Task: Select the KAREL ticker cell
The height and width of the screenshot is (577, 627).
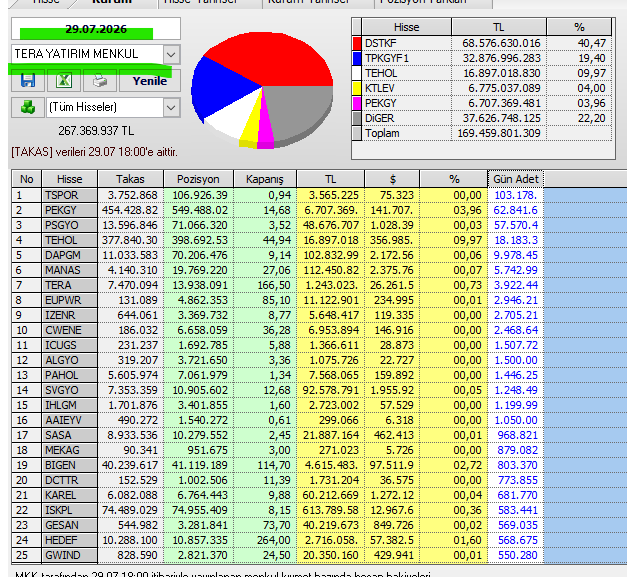Action: [70, 495]
